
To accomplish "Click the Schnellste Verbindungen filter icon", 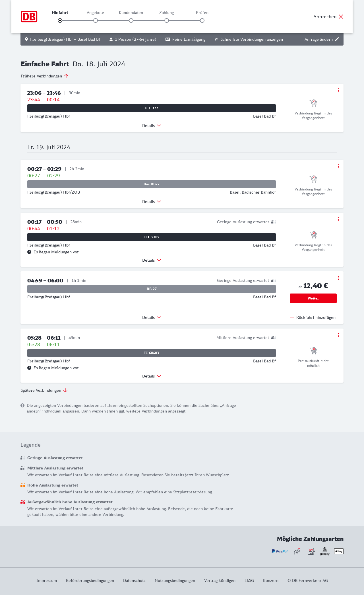I will (216, 39).
